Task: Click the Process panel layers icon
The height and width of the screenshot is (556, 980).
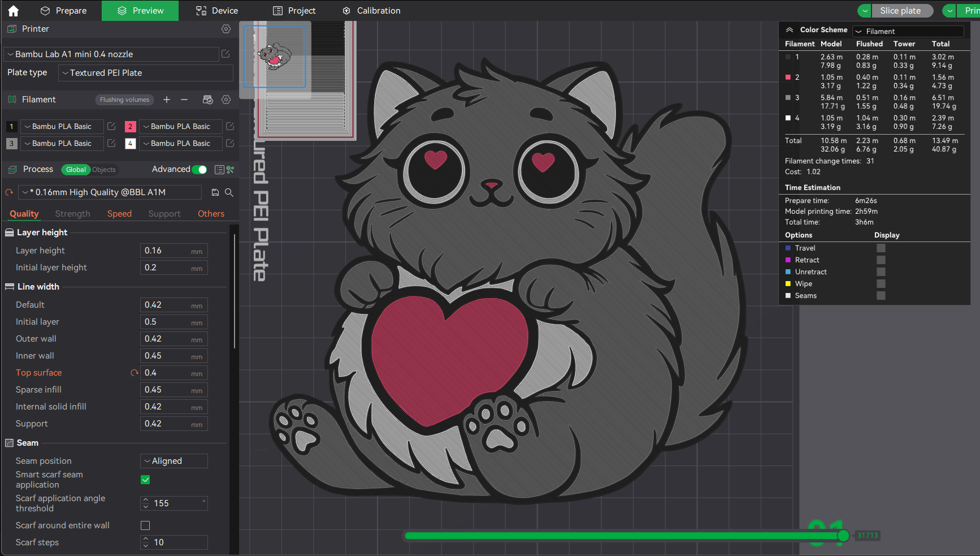Action: point(12,169)
